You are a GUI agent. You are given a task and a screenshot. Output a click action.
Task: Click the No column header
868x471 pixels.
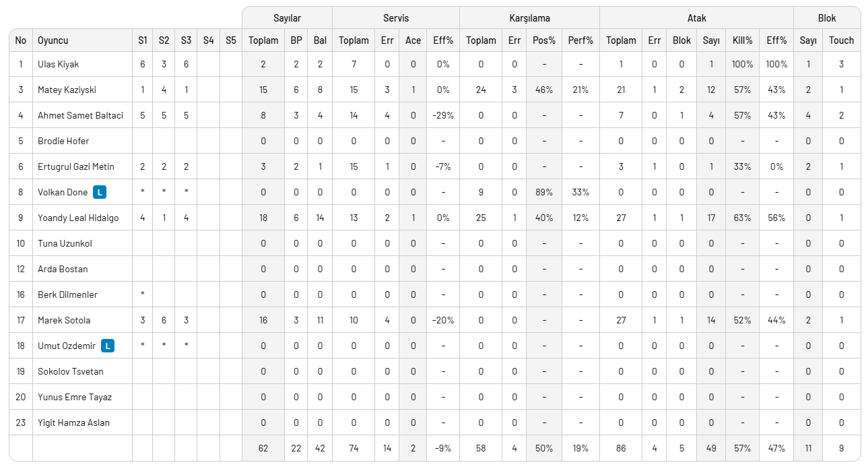(x=21, y=40)
